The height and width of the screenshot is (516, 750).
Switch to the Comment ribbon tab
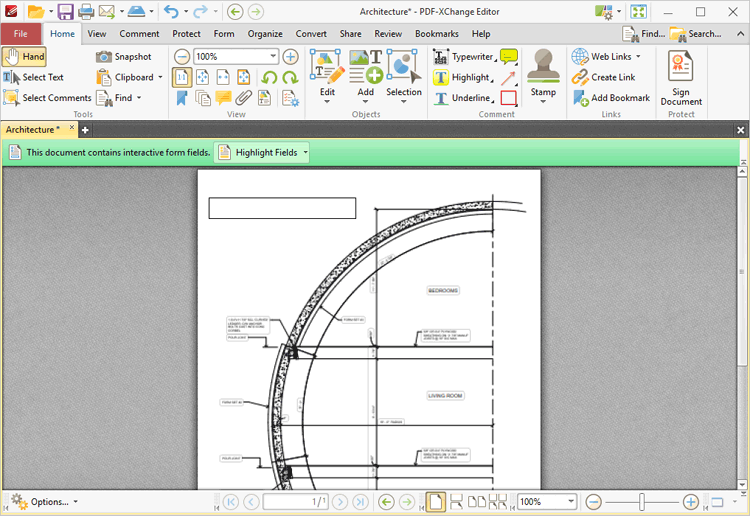point(139,34)
